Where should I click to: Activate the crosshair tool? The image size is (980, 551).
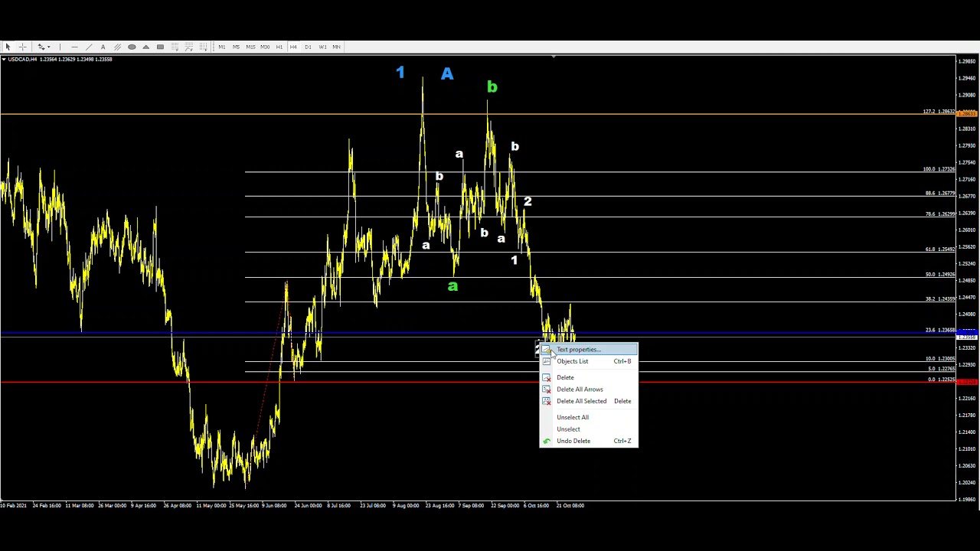point(22,47)
